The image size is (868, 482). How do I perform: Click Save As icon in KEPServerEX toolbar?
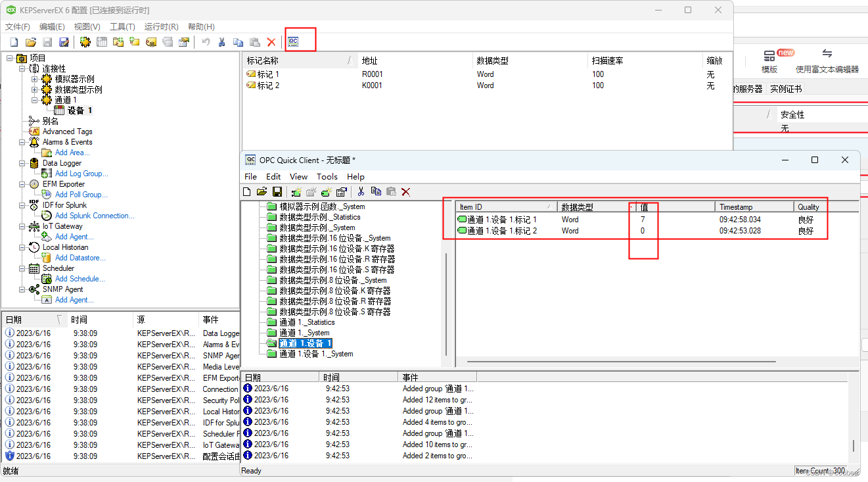pos(64,42)
